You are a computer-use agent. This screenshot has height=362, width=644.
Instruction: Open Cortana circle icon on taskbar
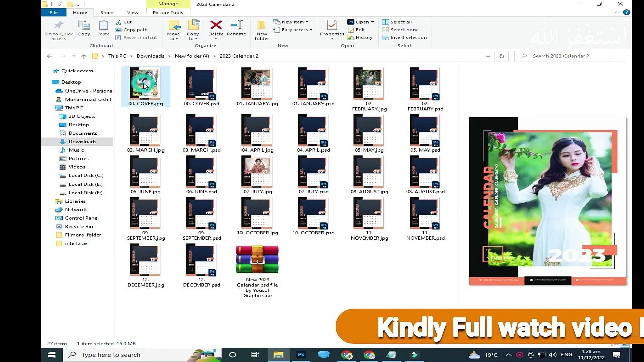click(x=232, y=355)
